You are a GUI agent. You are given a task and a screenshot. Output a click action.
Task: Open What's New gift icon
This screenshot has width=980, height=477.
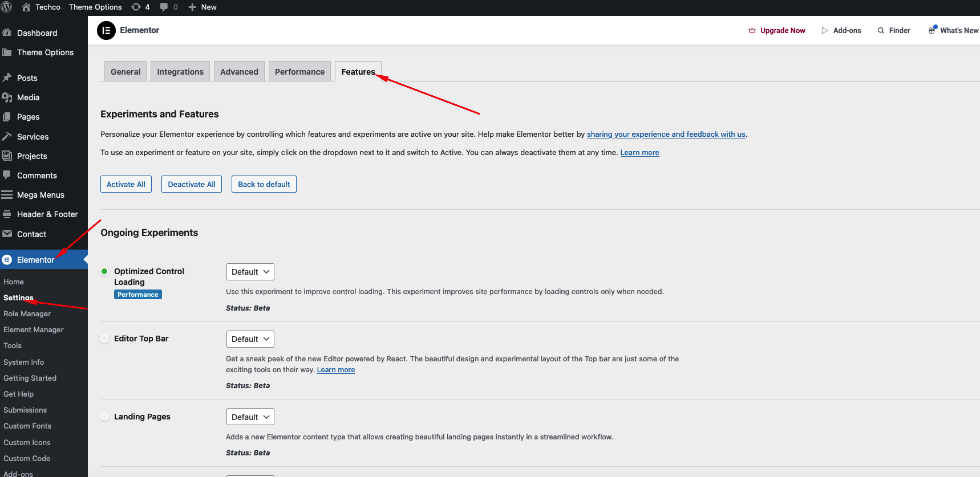coord(933,30)
